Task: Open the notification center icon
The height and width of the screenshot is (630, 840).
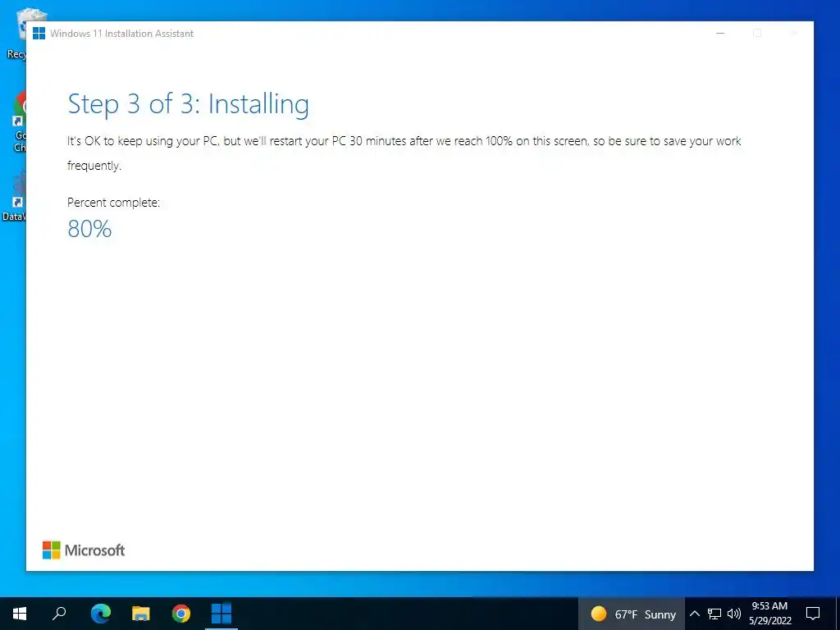Action: pyautogui.click(x=813, y=614)
